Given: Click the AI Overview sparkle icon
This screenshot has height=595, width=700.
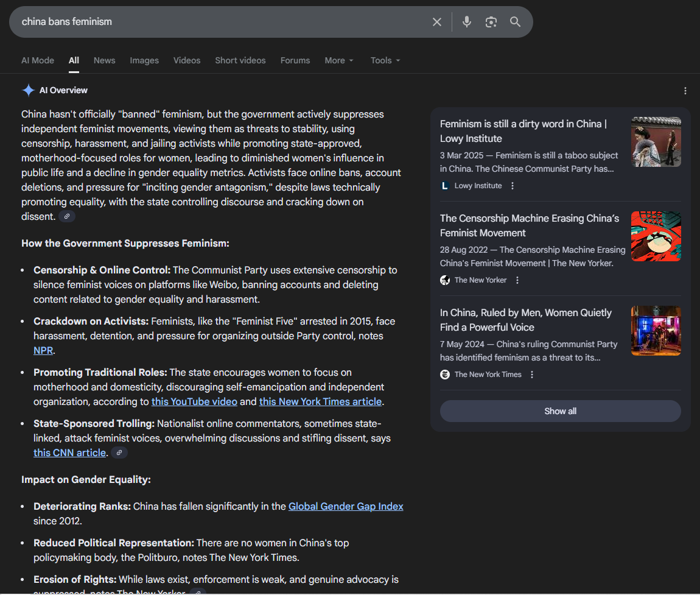Looking at the screenshot, I should click(28, 90).
